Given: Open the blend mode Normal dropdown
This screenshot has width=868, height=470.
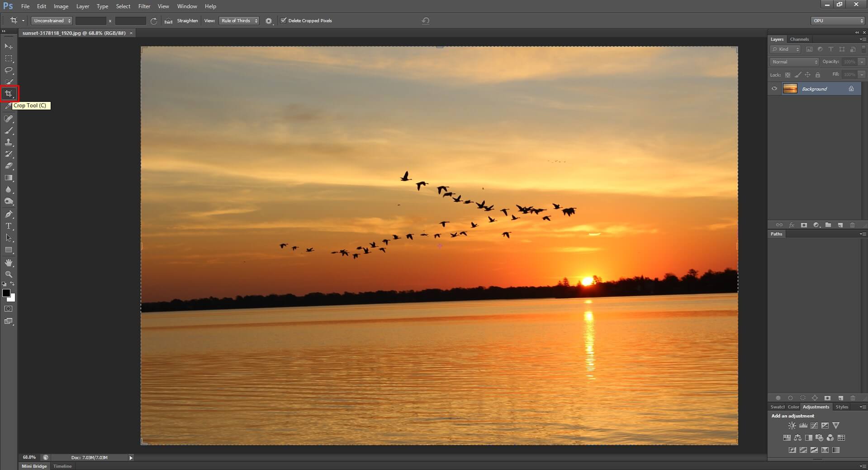Looking at the screenshot, I should point(794,62).
